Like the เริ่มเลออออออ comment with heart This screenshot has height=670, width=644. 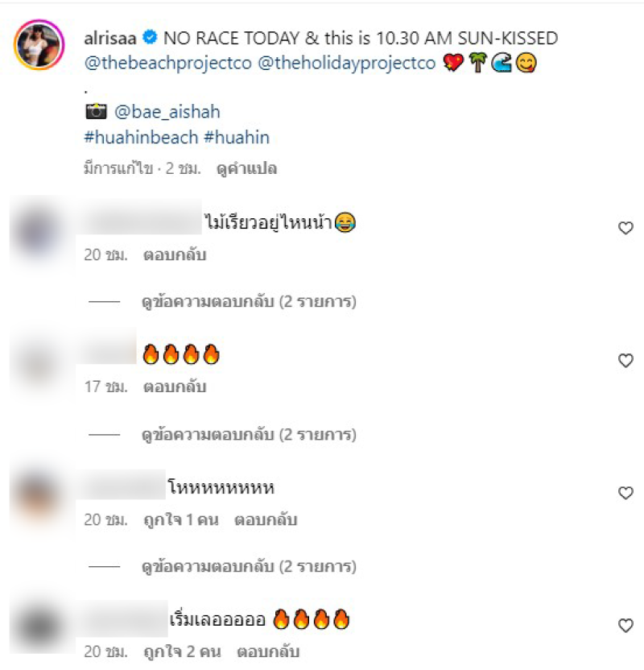(x=625, y=626)
